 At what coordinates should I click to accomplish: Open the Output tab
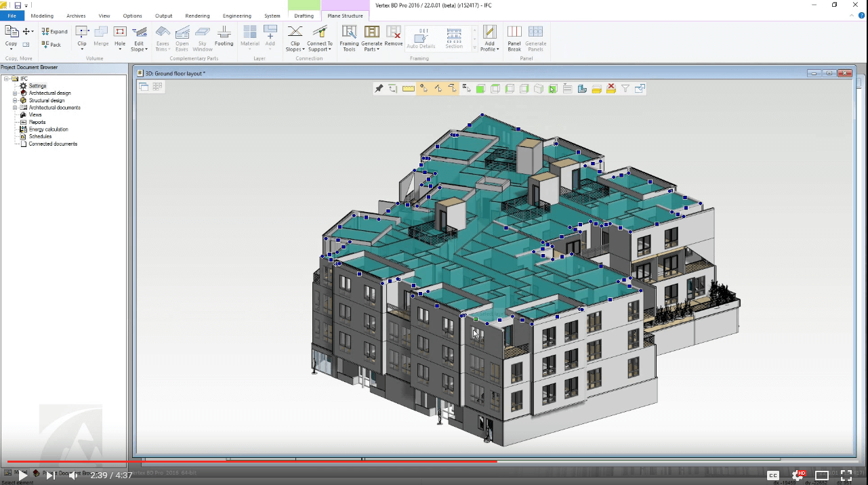[x=163, y=16]
